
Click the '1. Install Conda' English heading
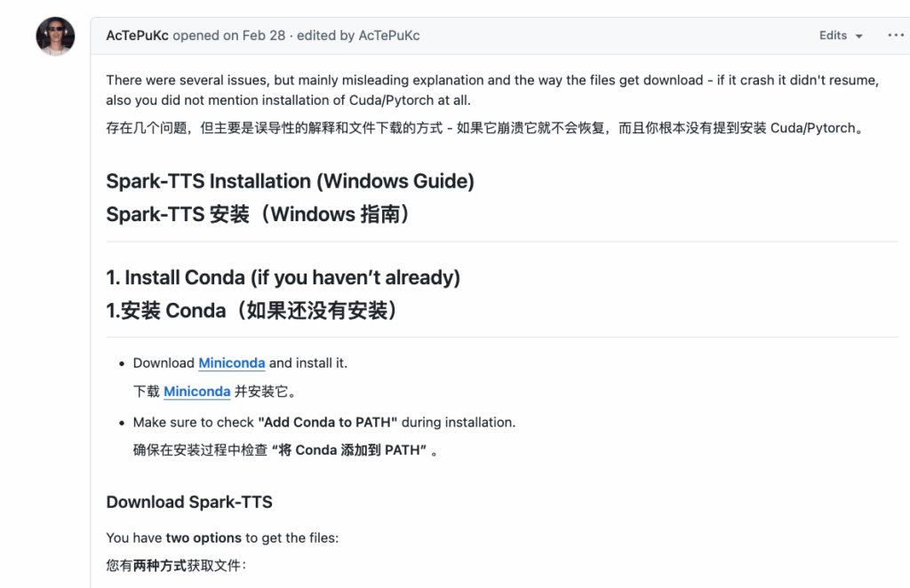[283, 277]
